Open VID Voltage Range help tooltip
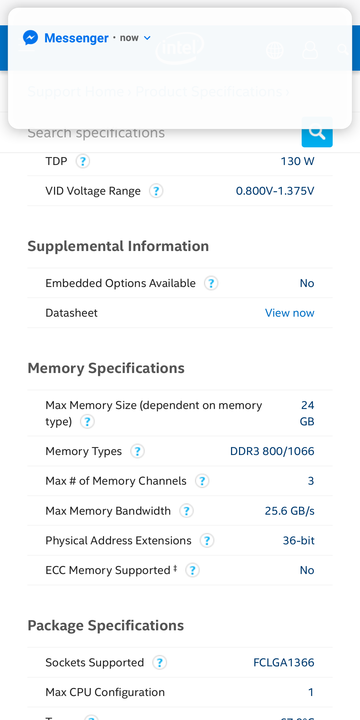The image size is (360, 720). coord(156,191)
